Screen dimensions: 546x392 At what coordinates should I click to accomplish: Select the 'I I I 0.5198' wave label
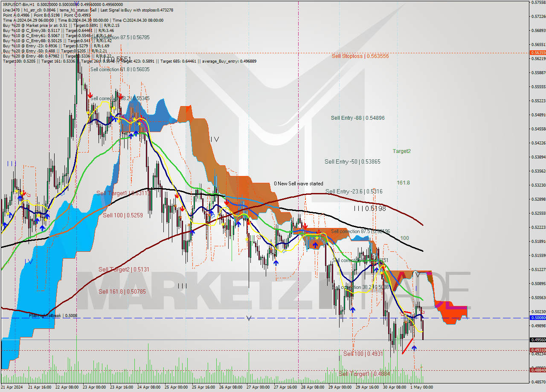(x=370, y=208)
